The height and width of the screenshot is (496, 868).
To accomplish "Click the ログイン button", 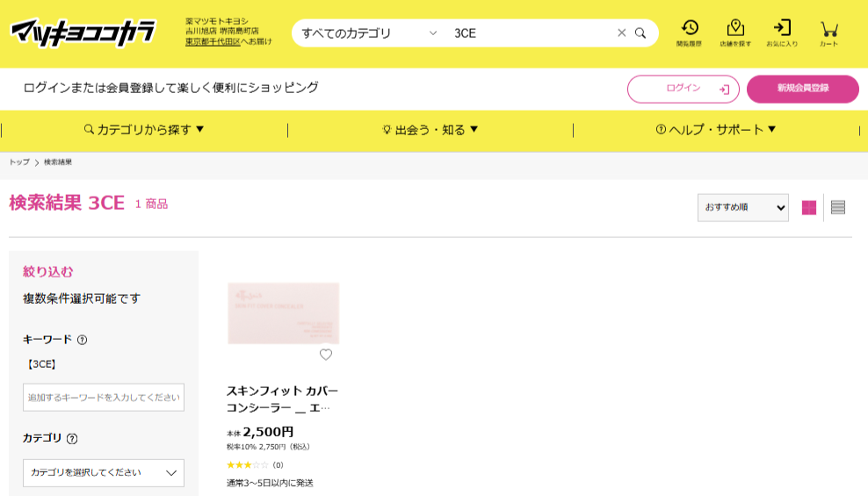I will (684, 89).
